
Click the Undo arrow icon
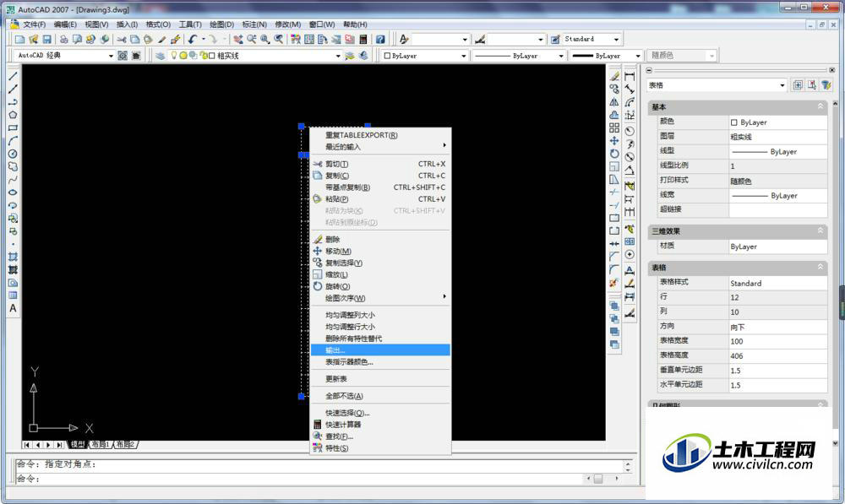click(x=193, y=40)
